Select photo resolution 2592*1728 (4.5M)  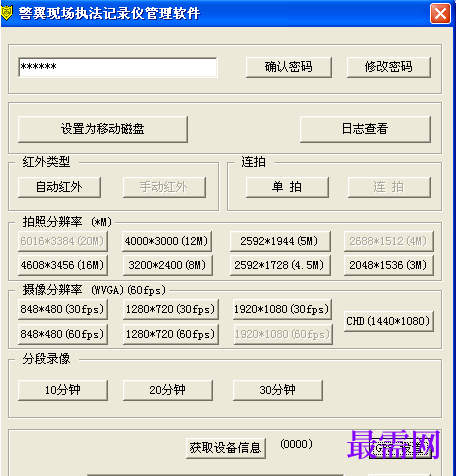click(280, 265)
